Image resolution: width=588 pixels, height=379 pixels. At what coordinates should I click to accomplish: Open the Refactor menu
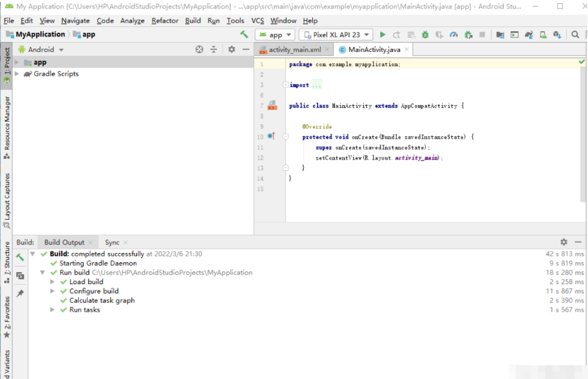coord(164,20)
